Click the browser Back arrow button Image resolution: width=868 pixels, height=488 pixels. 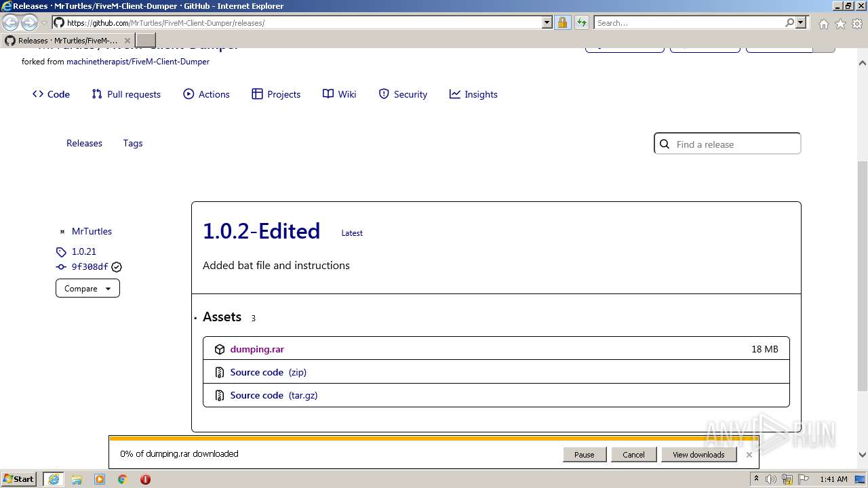pos(11,23)
